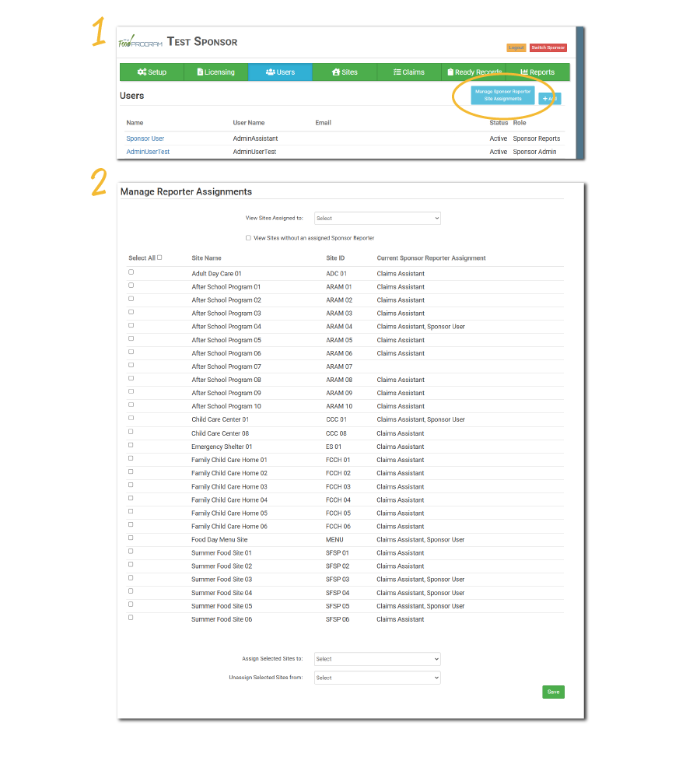
Task: Open the Sponsor User name link
Action: click(x=145, y=138)
